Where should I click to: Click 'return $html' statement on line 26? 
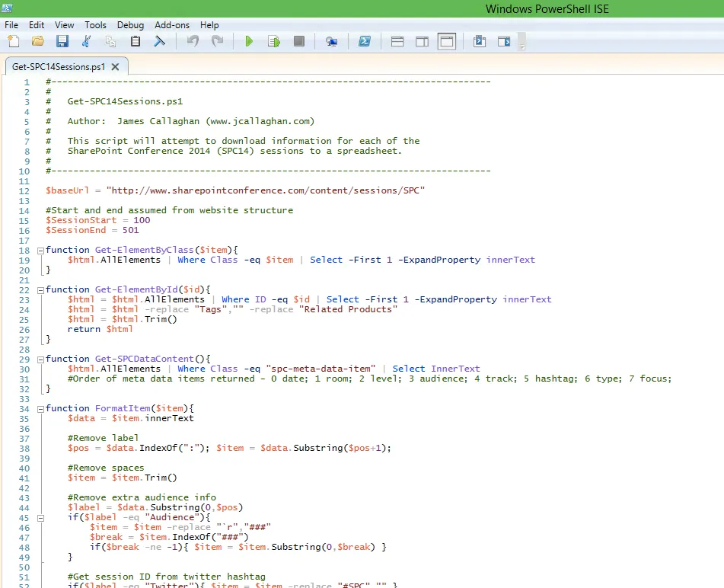click(x=100, y=329)
